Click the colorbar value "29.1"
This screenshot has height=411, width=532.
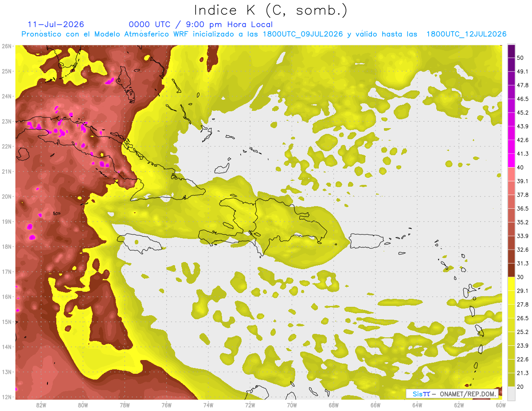click(523, 290)
